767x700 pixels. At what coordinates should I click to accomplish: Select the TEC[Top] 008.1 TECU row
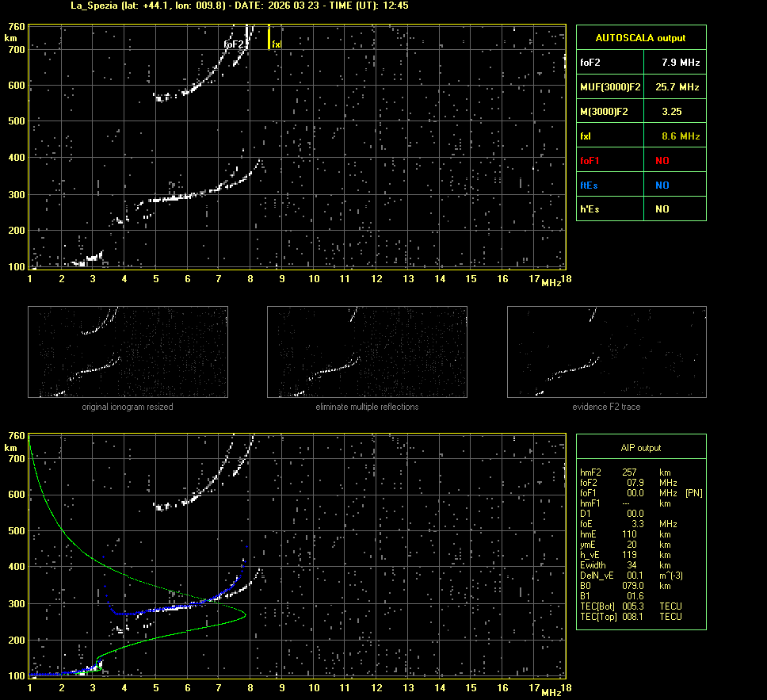coord(630,617)
